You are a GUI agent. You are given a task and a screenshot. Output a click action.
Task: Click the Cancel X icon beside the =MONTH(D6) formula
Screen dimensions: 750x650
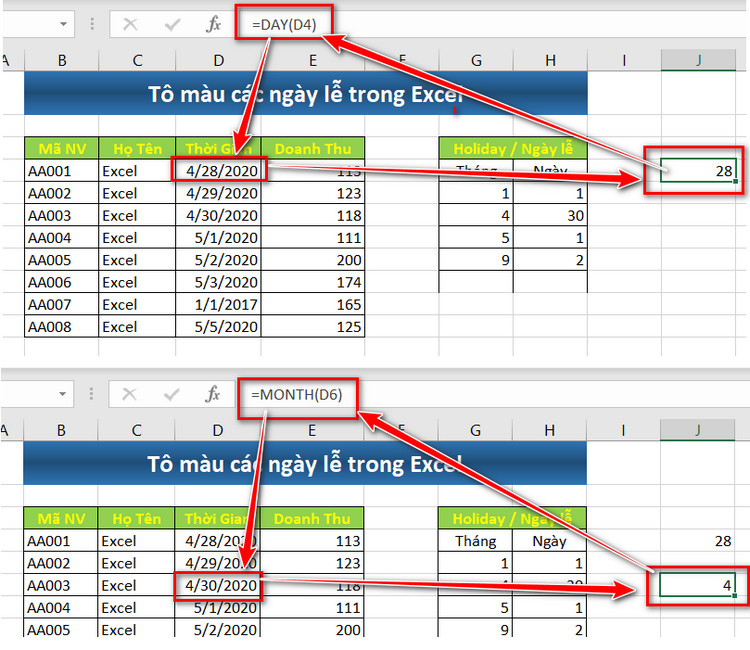[129, 394]
